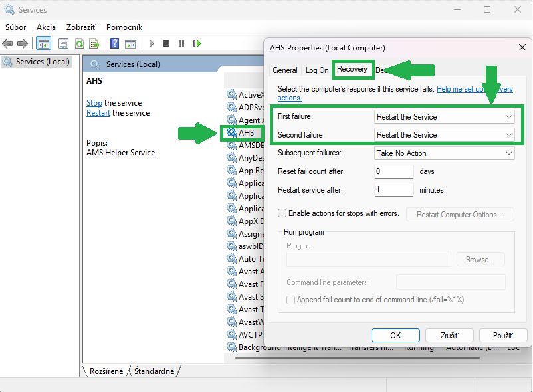The height and width of the screenshot is (392, 533).
Task: Click the Reset fail count after field
Action: [x=394, y=171]
